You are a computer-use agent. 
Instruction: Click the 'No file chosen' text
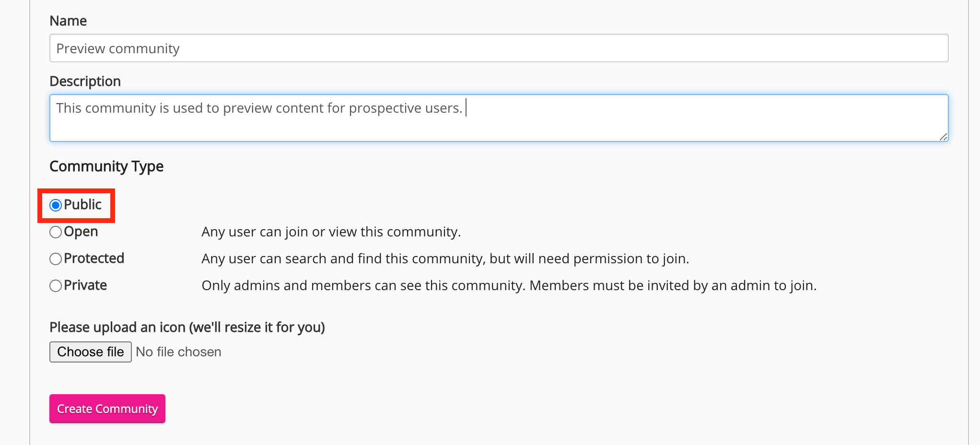[x=178, y=352]
